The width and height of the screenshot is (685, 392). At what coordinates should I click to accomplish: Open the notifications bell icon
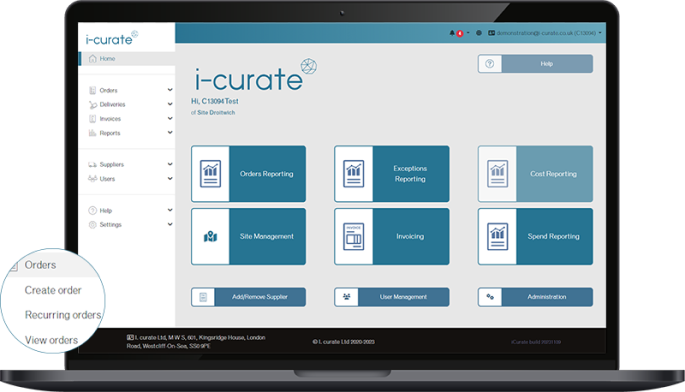452,33
